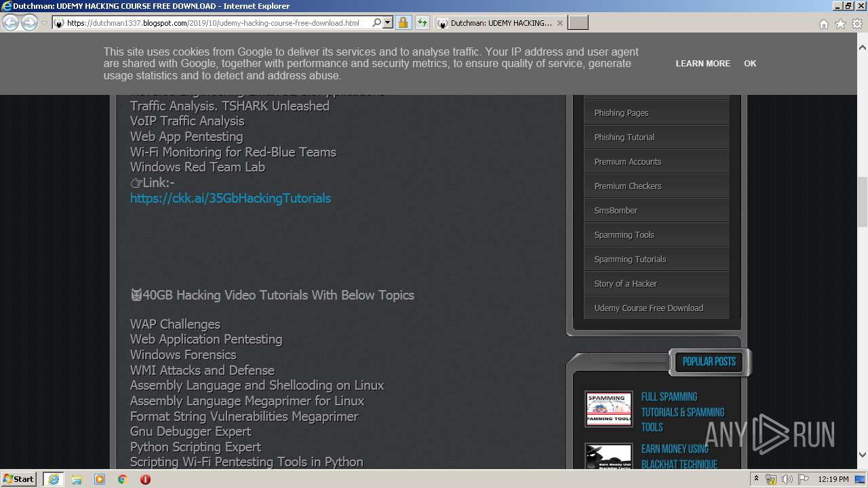Click the Action Center flag icon
Viewport: 868px width, 488px height.
coord(804,479)
